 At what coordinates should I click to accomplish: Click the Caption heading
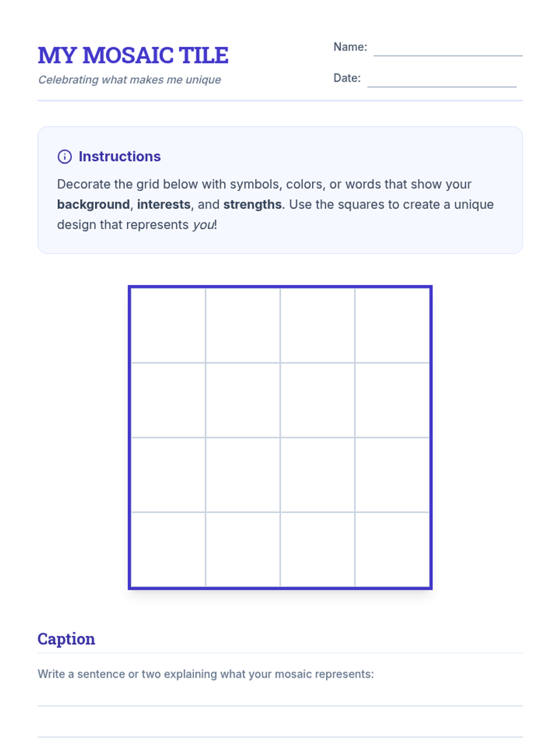click(66, 639)
